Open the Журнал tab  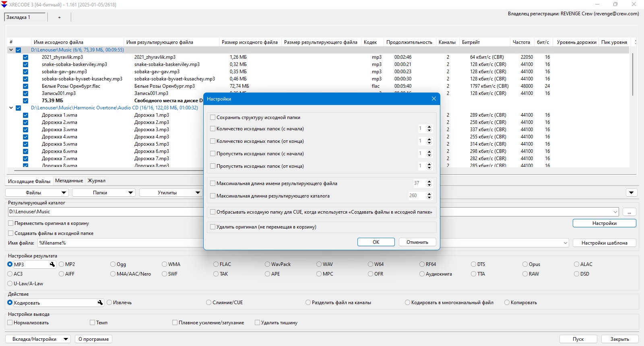click(x=97, y=181)
